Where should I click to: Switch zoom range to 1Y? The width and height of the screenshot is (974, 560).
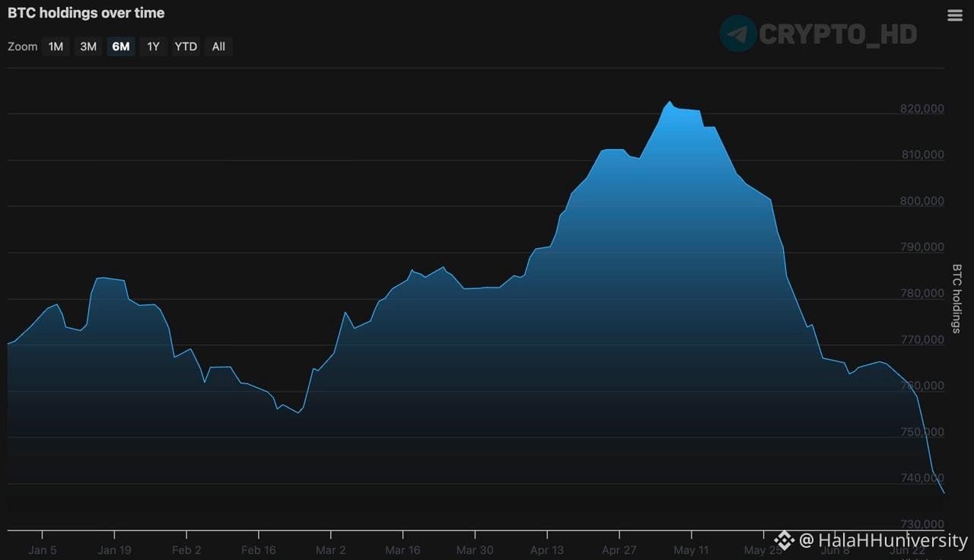pos(153,46)
